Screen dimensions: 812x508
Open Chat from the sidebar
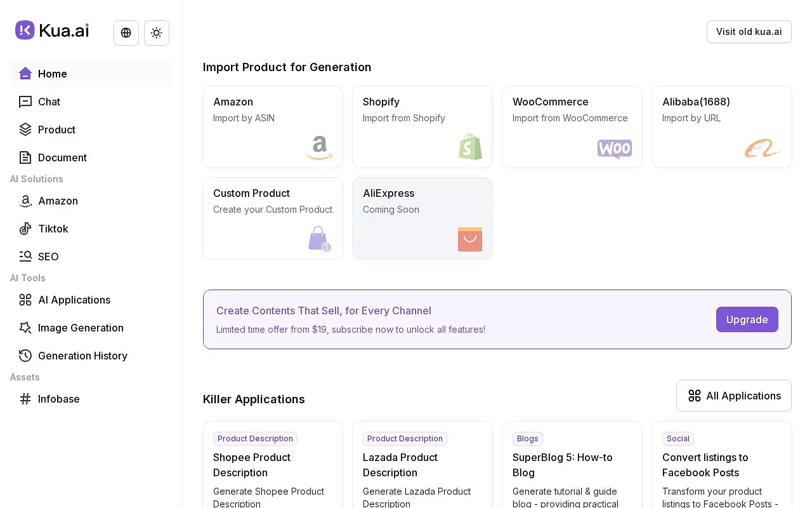[x=91, y=102]
